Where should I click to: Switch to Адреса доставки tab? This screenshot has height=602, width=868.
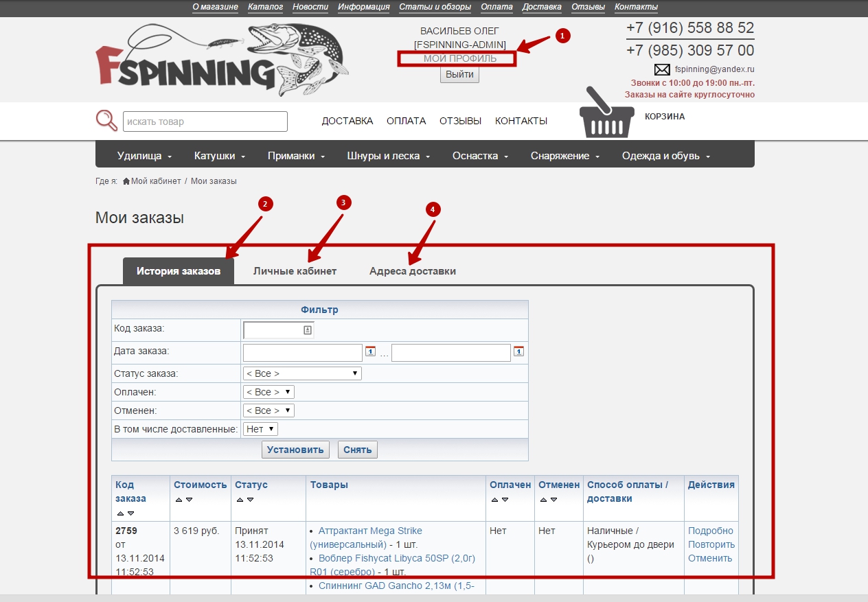pos(412,271)
